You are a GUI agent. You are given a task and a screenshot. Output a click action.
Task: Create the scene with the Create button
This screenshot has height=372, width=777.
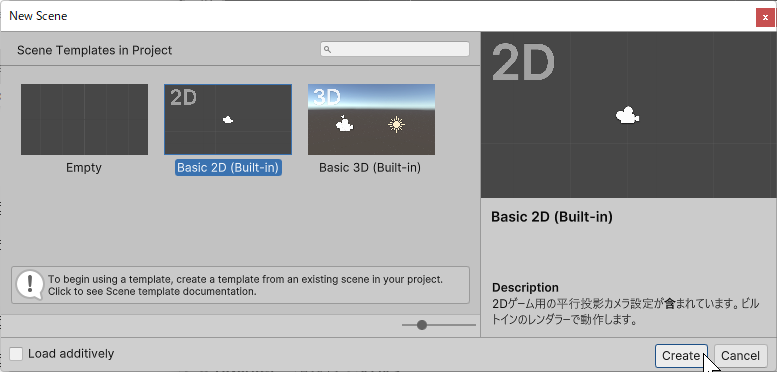681,356
